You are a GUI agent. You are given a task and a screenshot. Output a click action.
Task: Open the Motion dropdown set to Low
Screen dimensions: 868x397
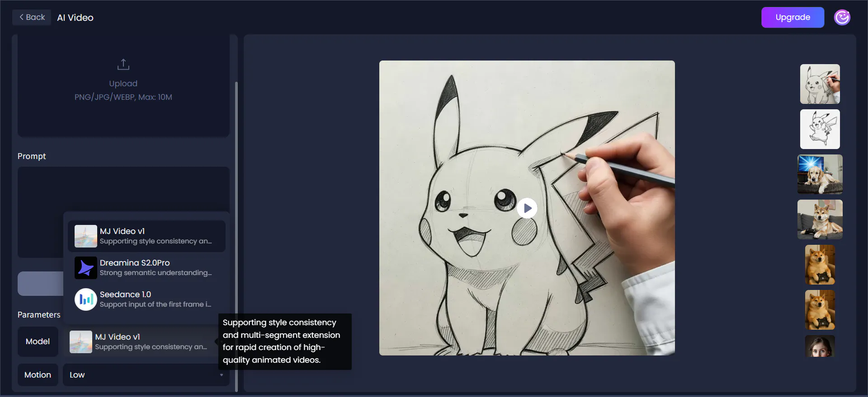click(146, 375)
